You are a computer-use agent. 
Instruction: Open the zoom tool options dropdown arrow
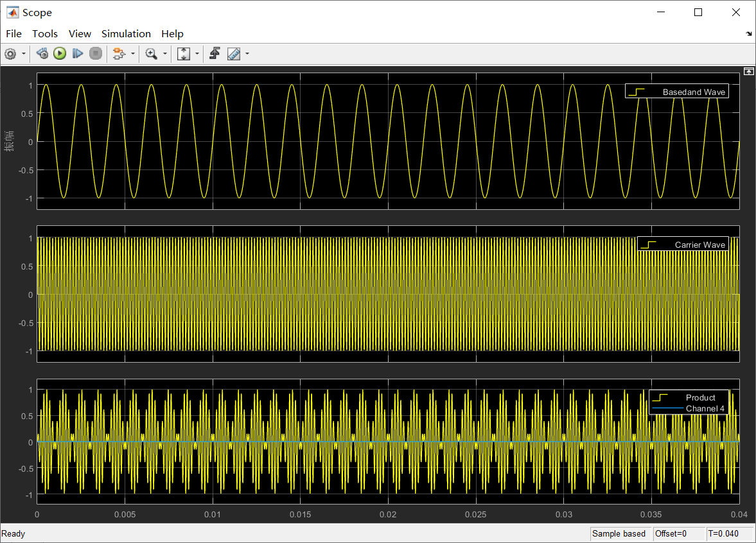click(x=164, y=54)
